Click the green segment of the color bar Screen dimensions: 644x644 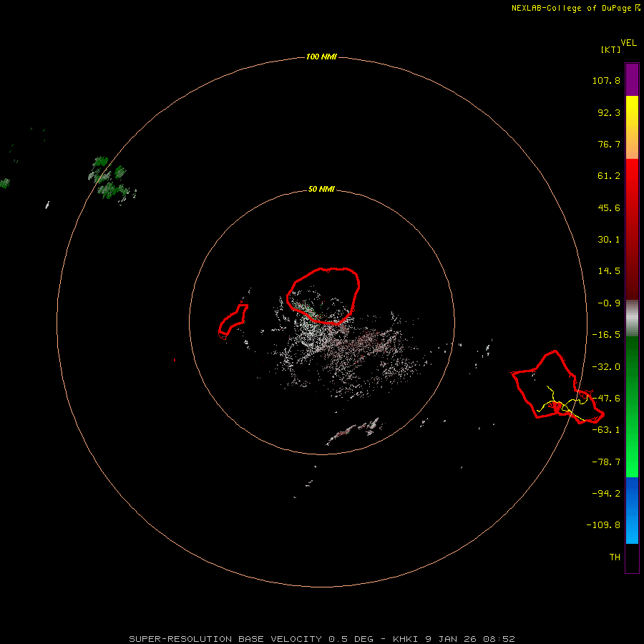click(632, 406)
